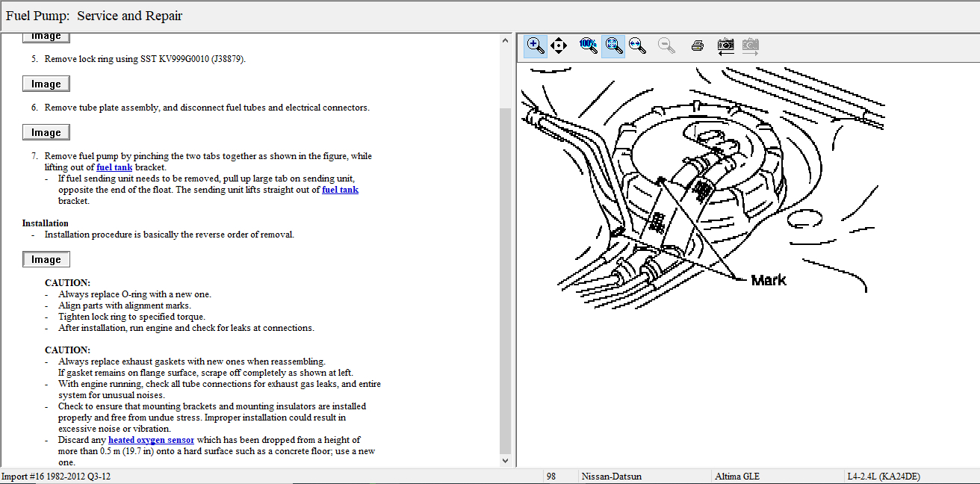Go to next image camera icon
The height and width of the screenshot is (484, 980).
pyautogui.click(x=750, y=46)
